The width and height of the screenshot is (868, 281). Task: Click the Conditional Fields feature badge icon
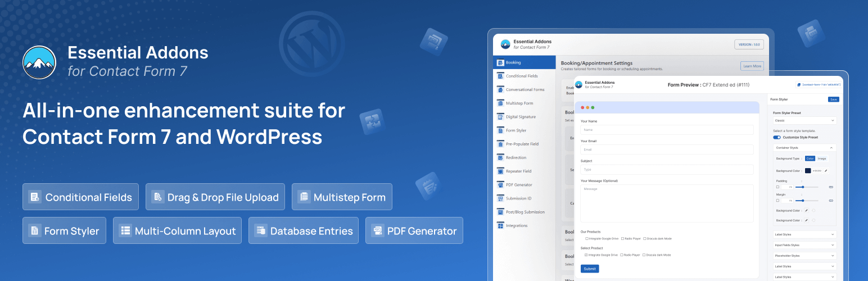click(x=35, y=197)
